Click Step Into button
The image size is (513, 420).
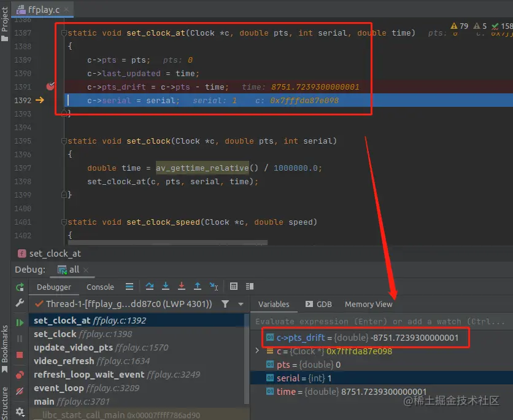[166, 286]
